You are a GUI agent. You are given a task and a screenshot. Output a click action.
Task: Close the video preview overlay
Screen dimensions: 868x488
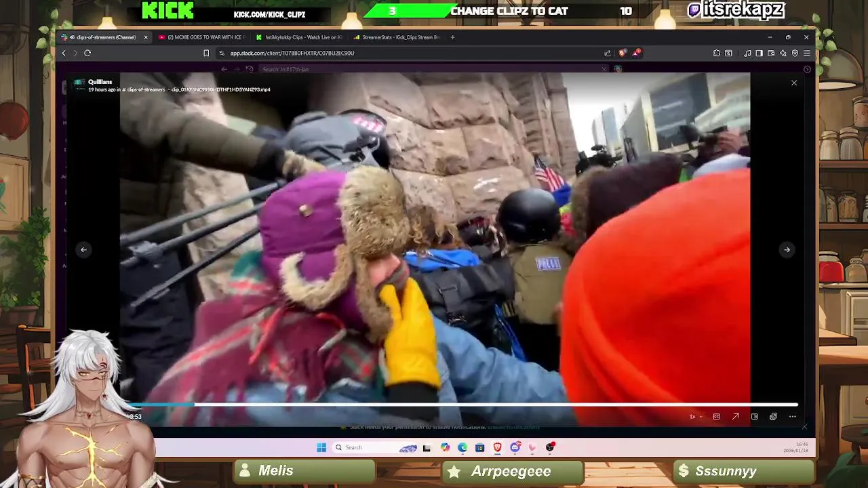(794, 83)
